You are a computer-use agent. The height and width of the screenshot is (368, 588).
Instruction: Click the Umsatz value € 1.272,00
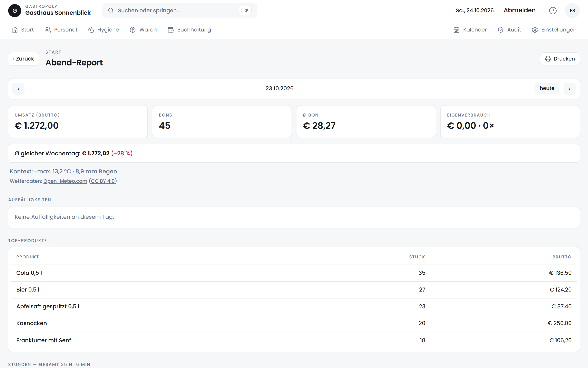[x=37, y=126]
